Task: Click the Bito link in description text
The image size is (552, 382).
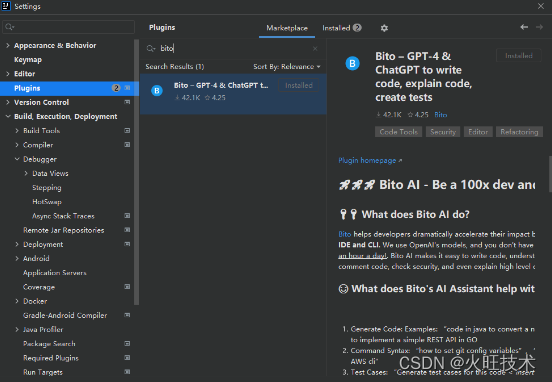Action: click(345, 234)
